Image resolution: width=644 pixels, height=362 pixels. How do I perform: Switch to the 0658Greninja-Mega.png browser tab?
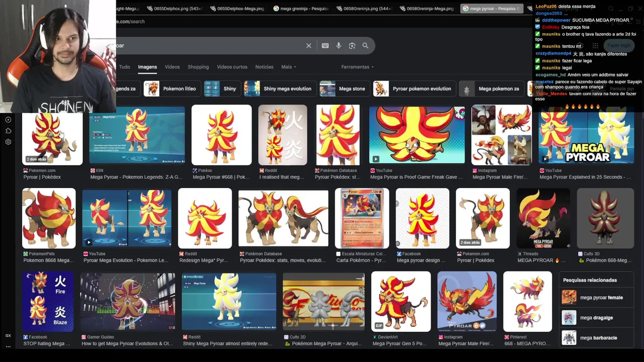[x=426, y=9]
